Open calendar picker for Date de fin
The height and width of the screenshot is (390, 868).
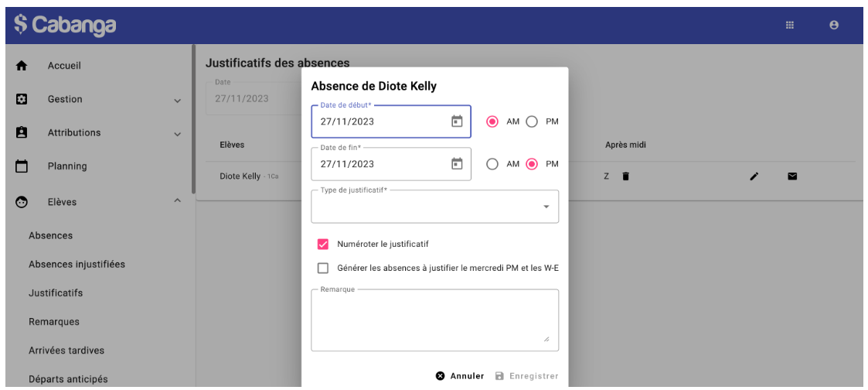[457, 163]
